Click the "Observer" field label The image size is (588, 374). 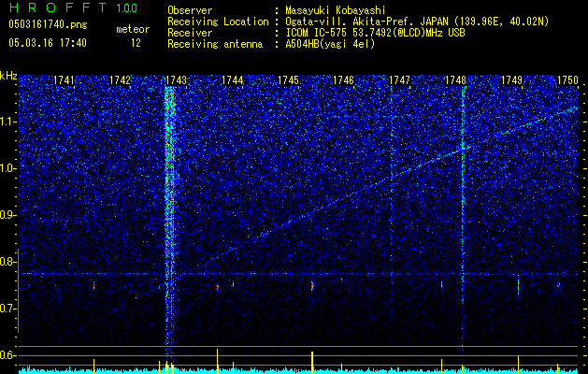click(x=190, y=10)
